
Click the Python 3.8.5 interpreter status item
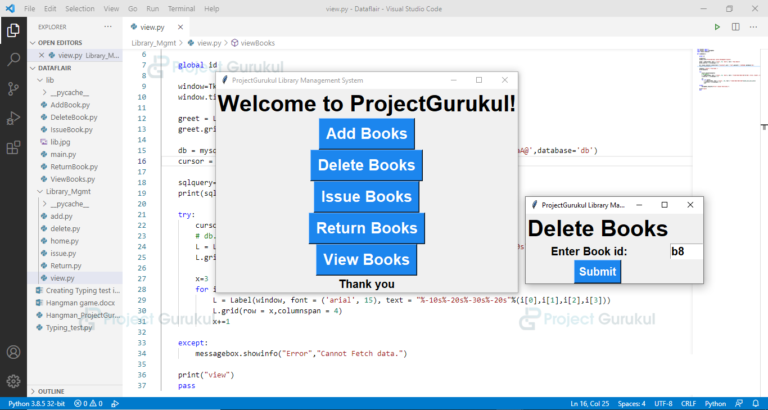pyautogui.click(x=32, y=403)
